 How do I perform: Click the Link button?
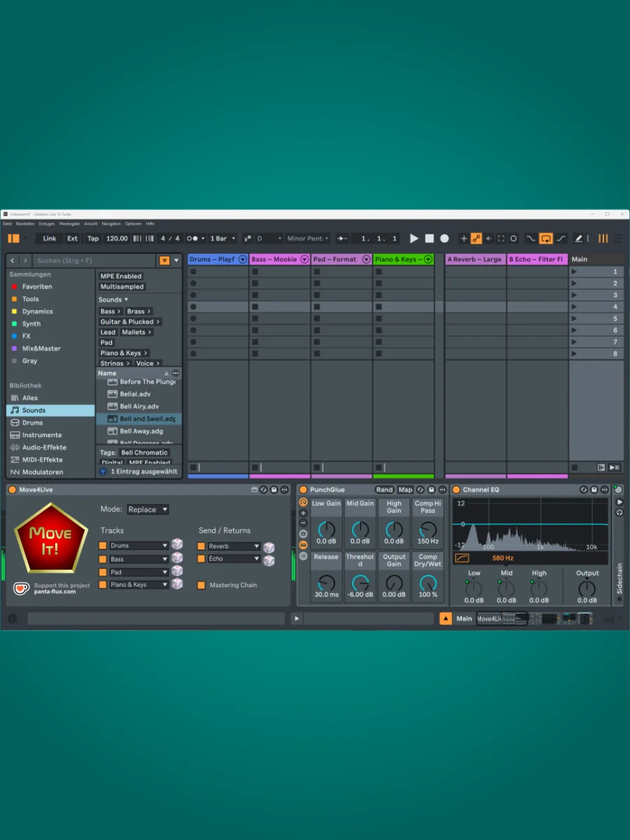click(50, 238)
